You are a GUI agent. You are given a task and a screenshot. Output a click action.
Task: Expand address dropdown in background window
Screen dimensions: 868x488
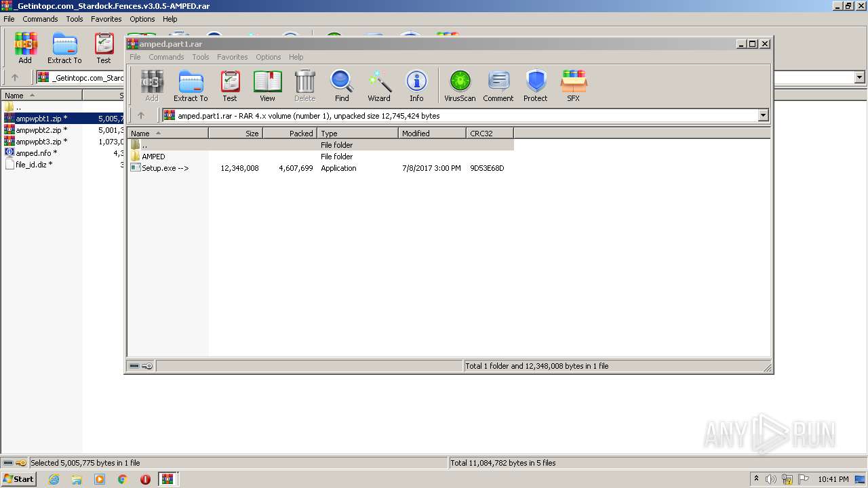[860, 78]
